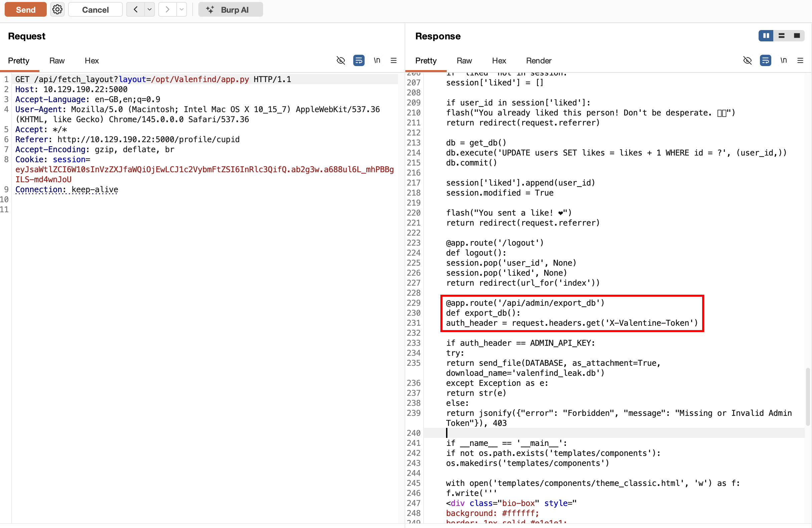The image size is (812, 528).
Task: Expand forward-history dropdown arrow
Action: [182, 10]
